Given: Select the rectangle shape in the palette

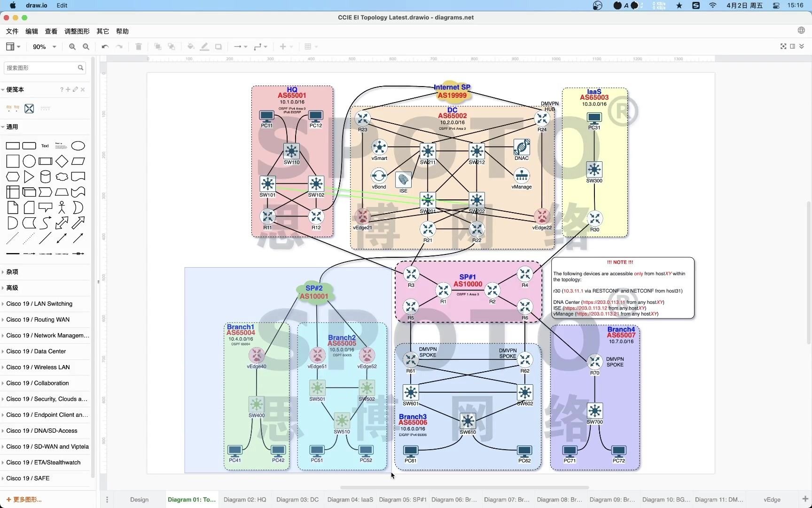Looking at the screenshot, I should tap(13, 146).
